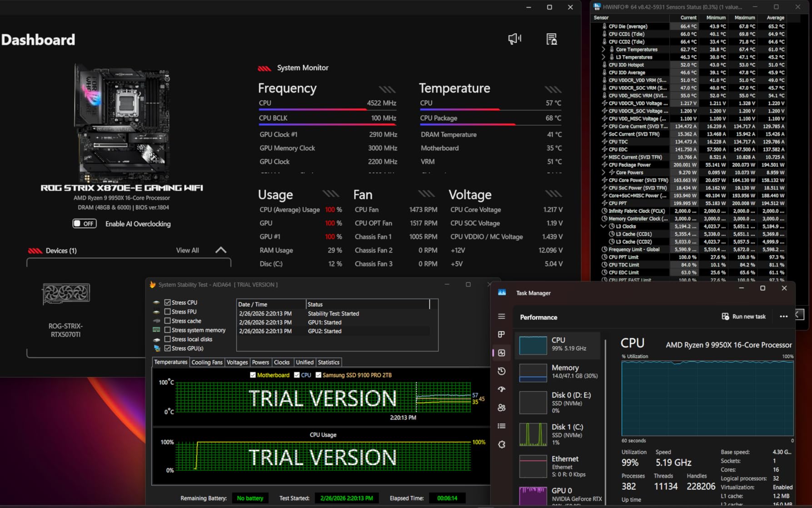Switch to the Cooling Fans tab in AIDA64
The image size is (812, 508).
(207, 362)
